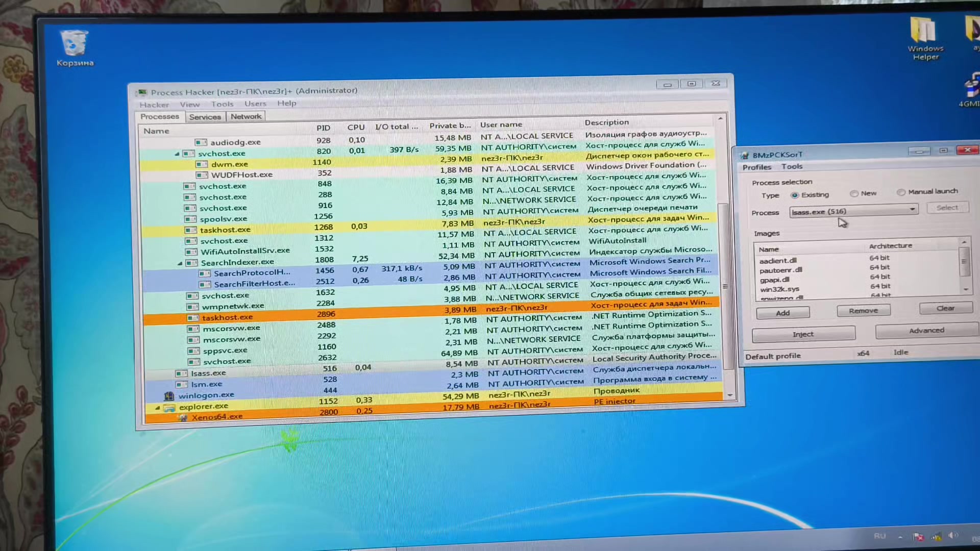Image resolution: width=980 pixels, height=551 pixels.
Task: Collapse the SearchIndexer.exe tree node
Action: click(x=180, y=263)
